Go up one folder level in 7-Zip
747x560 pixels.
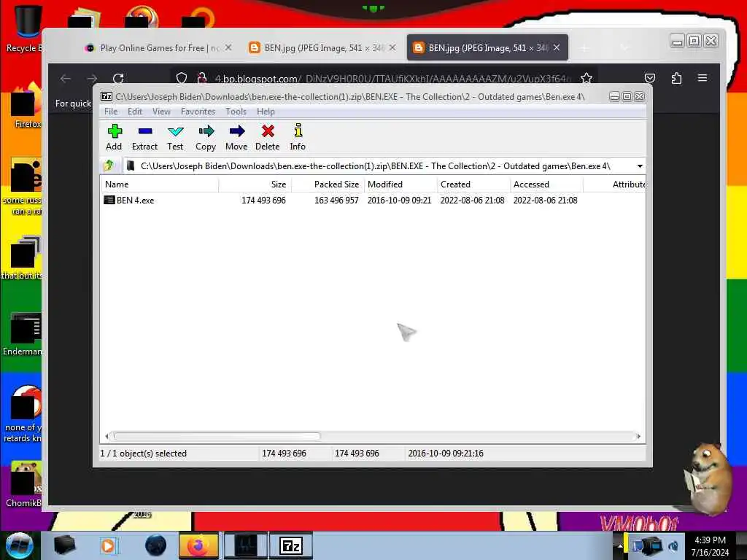coord(109,166)
